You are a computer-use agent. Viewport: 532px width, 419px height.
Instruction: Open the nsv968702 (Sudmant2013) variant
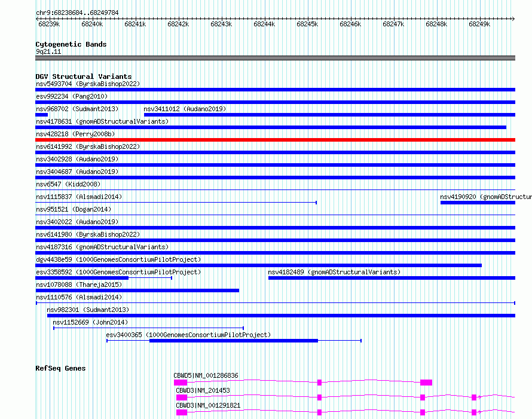click(77, 109)
